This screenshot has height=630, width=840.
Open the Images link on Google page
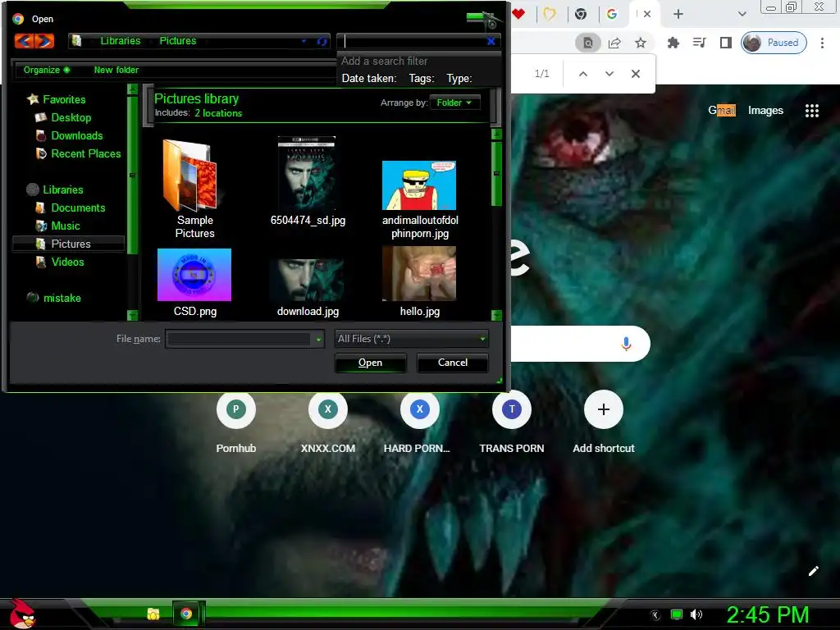(x=765, y=111)
